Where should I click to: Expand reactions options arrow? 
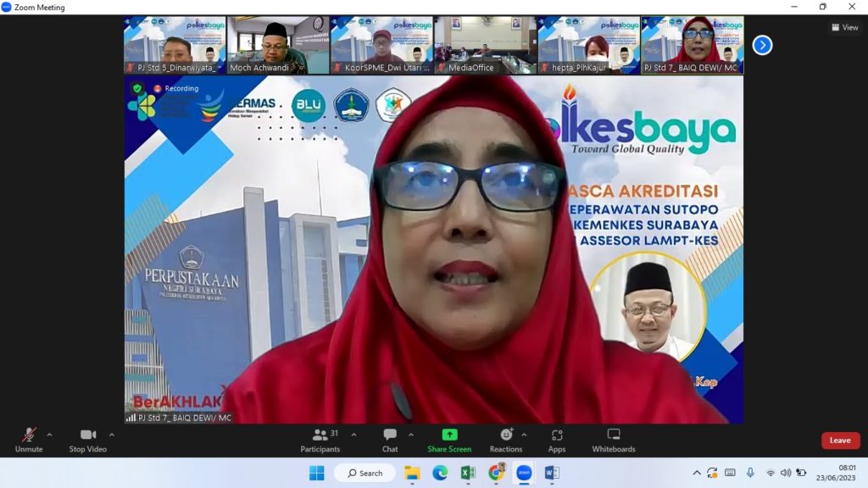click(524, 435)
